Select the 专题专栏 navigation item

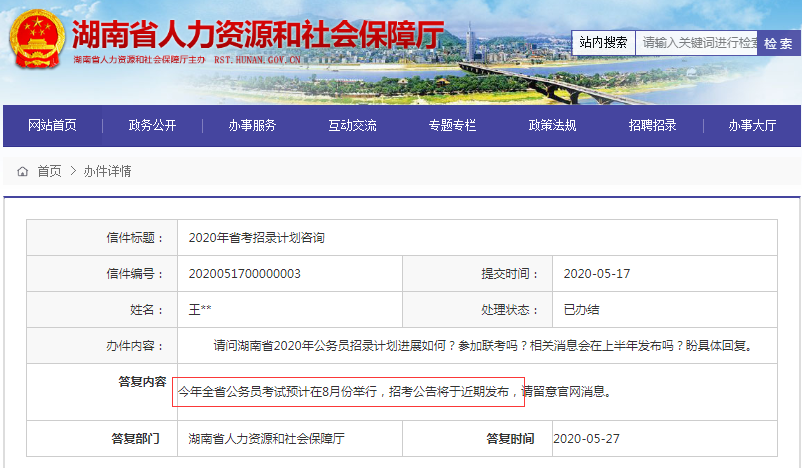(452, 125)
